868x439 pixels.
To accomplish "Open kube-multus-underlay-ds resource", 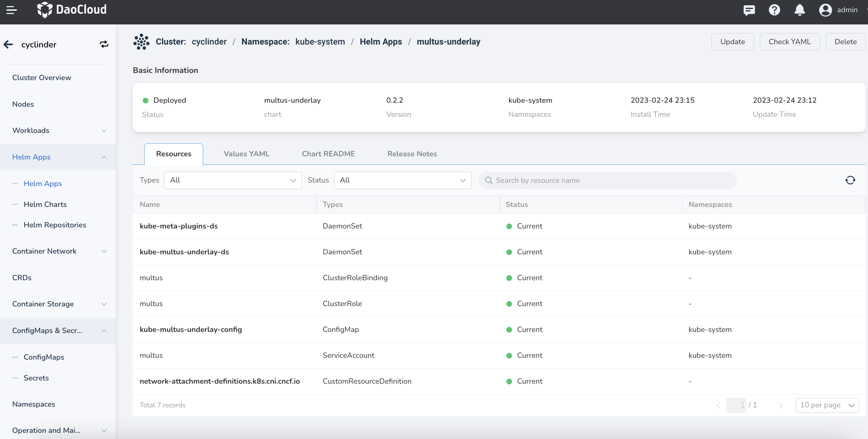I will [x=184, y=252].
